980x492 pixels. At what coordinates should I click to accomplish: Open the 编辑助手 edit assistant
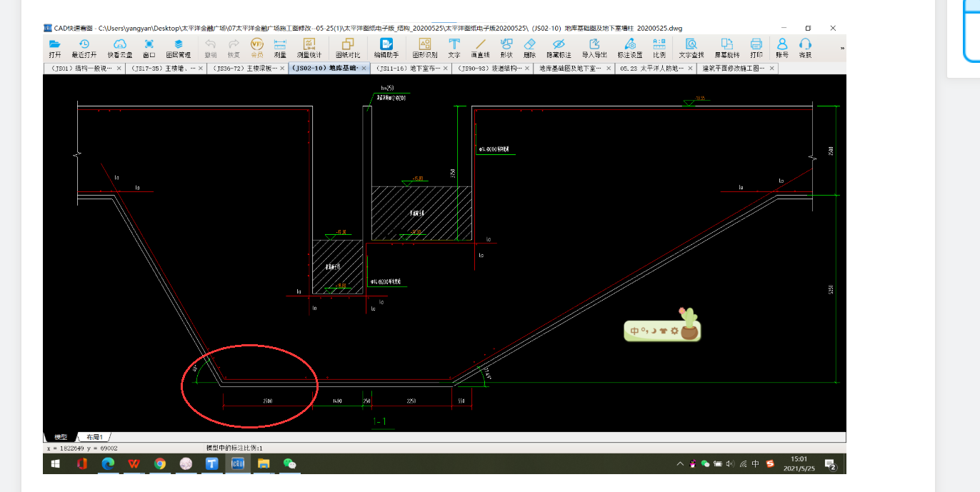pos(386,48)
